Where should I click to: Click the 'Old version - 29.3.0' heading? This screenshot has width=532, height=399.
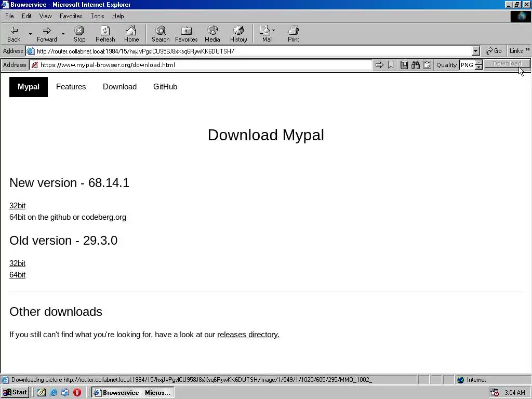tap(63, 241)
